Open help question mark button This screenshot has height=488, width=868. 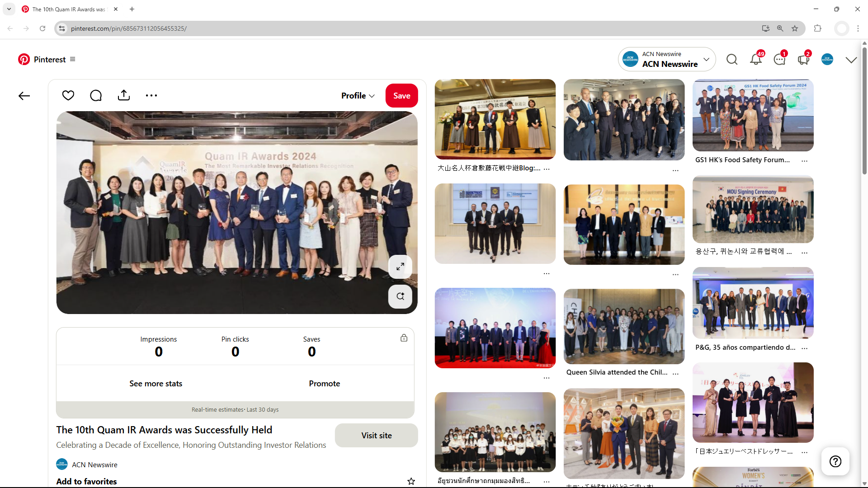835,461
